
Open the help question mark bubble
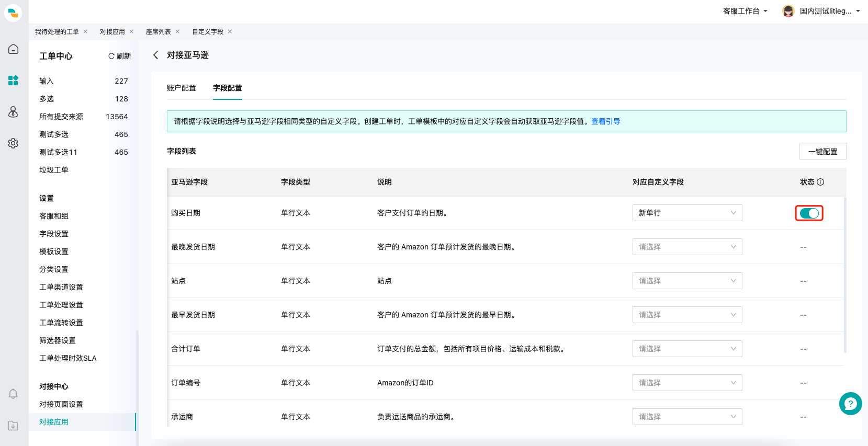tap(851, 404)
